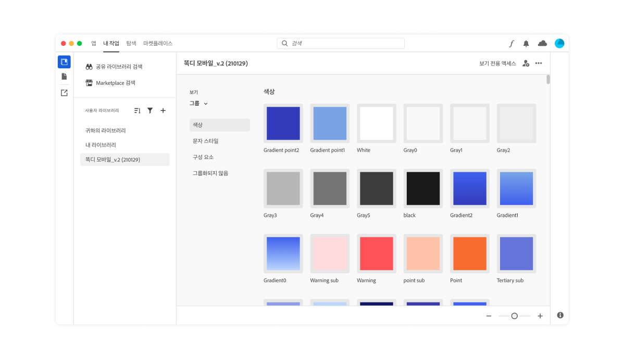The width and height of the screenshot is (624, 364).
Task: Open the more options ellipsis
Action: click(539, 63)
